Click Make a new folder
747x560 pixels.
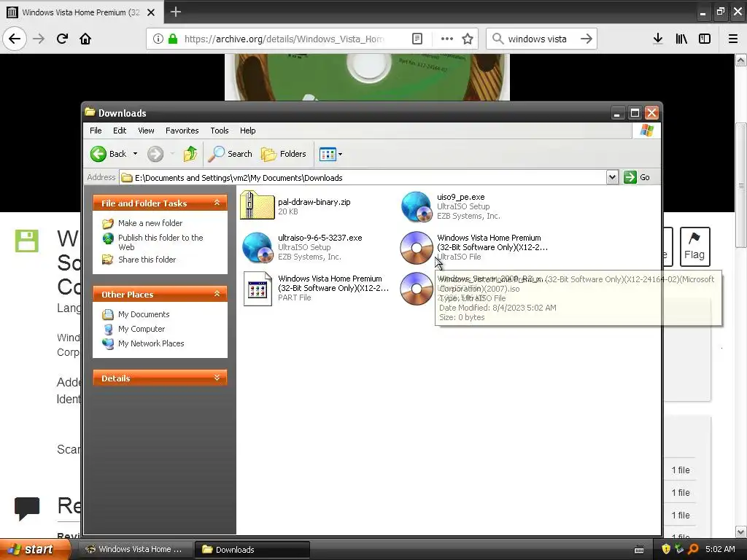click(150, 223)
